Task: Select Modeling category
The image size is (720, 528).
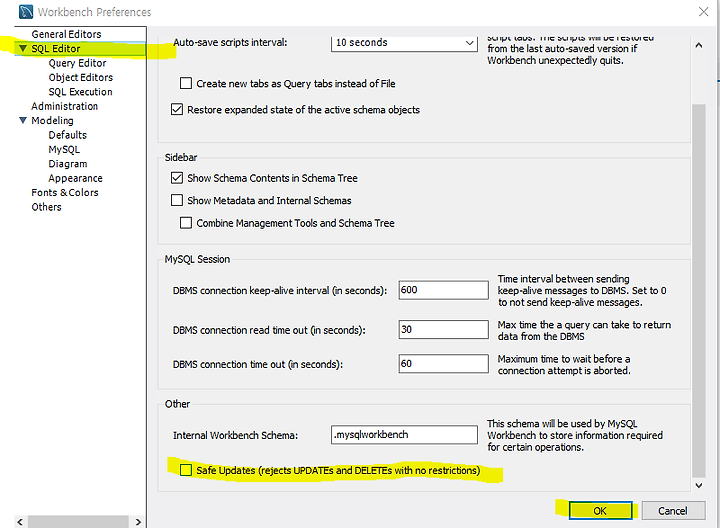Action: click(52, 120)
